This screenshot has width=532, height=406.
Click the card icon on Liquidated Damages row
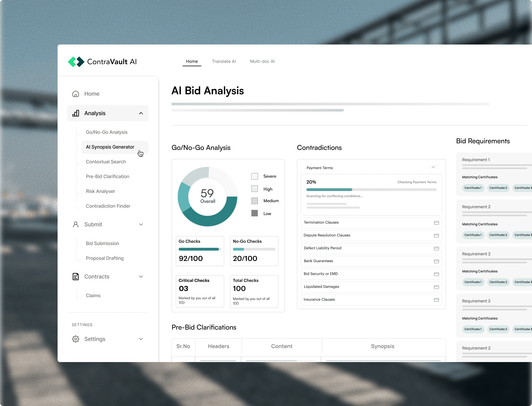(x=436, y=287)
